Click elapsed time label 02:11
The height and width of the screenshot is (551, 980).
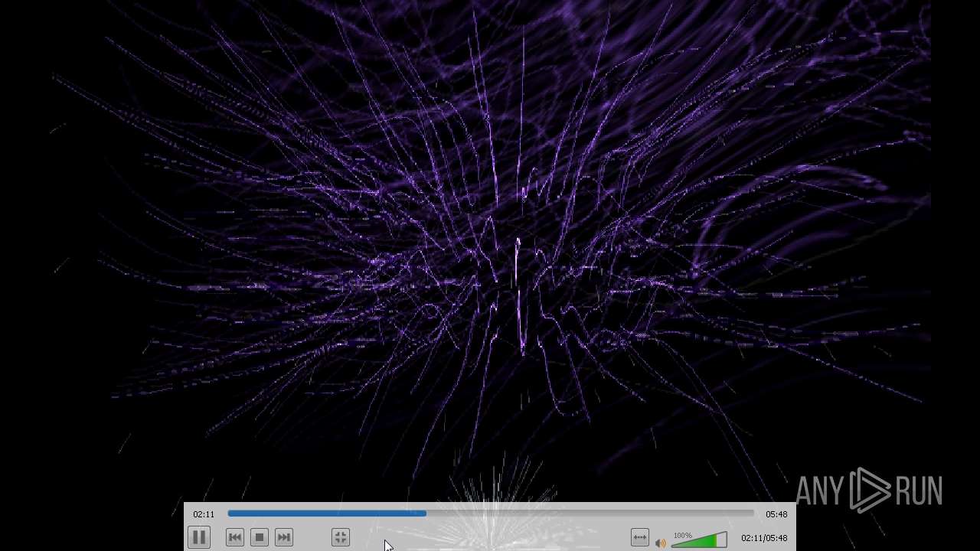(x=204, y=514)
